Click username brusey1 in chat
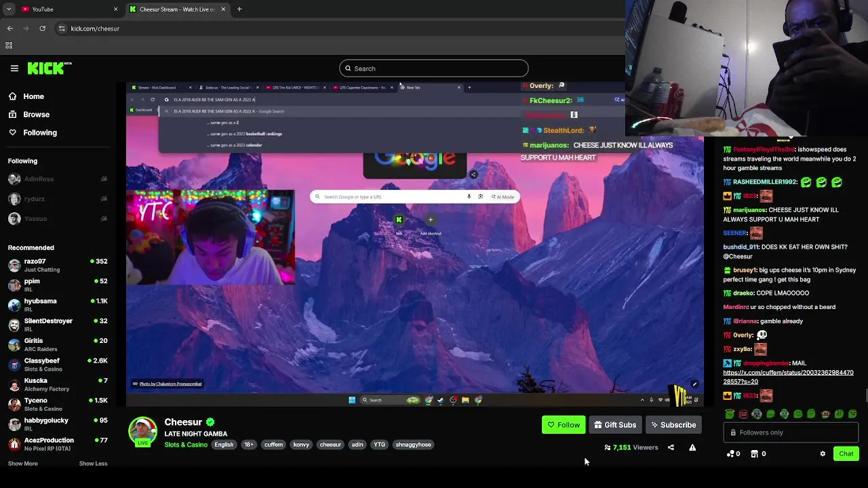Image resolution: width=868 pixels, height=488 pixels. pyautogui.click(x=744, y=270)
